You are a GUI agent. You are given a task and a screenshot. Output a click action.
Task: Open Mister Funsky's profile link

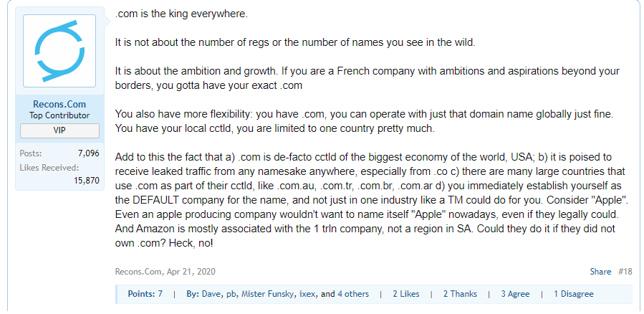[266, 294]
